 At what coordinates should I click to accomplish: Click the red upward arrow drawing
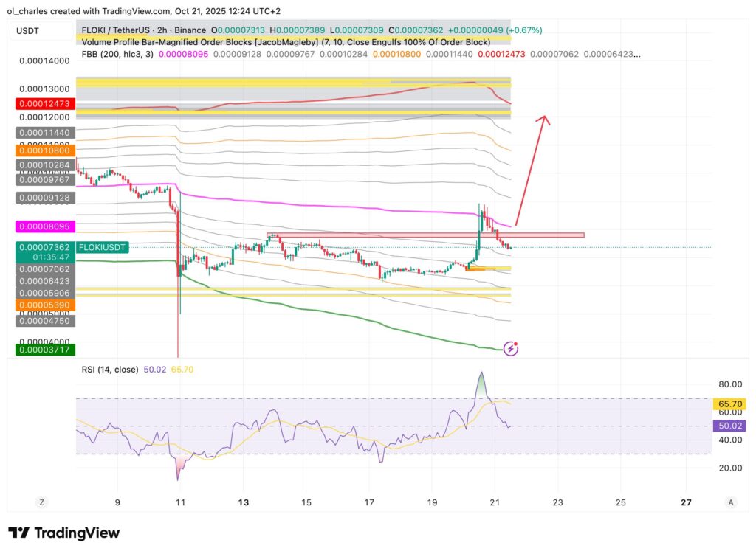(x=531, y=168)
